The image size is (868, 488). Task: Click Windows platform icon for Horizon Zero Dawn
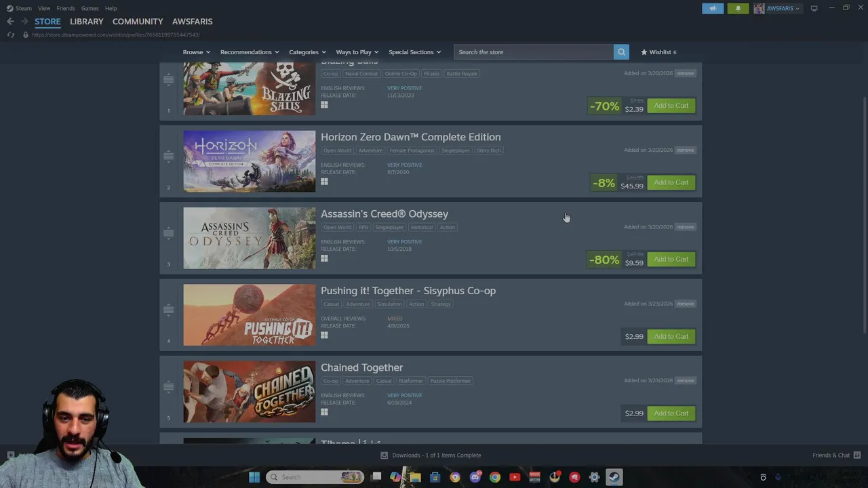324,182
